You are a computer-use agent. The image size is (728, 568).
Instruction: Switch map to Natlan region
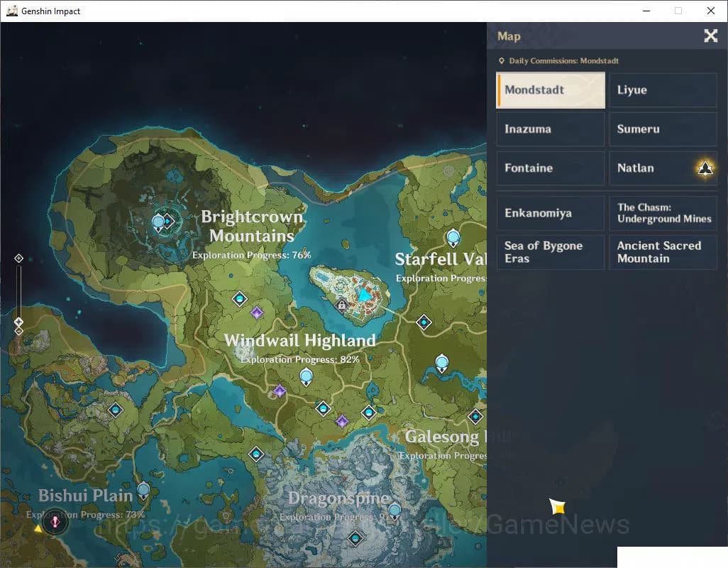click(x=663, y=168)
